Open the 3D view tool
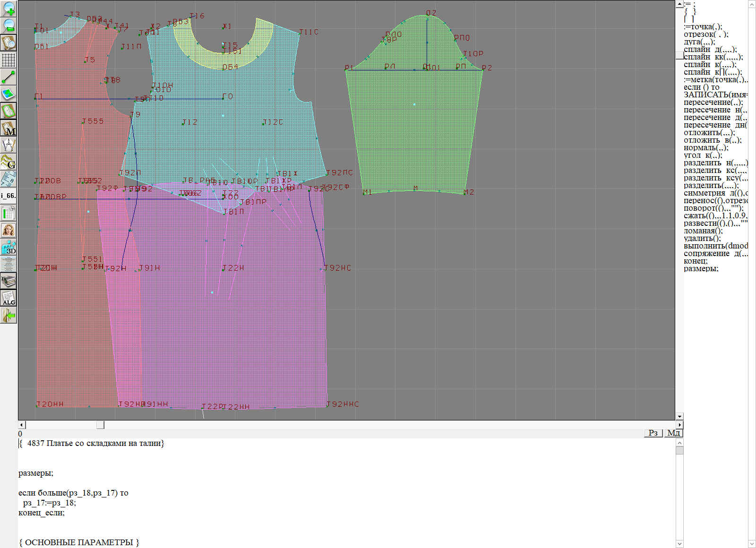Screen dimensions: 756x548 click(x=9, y=247)
